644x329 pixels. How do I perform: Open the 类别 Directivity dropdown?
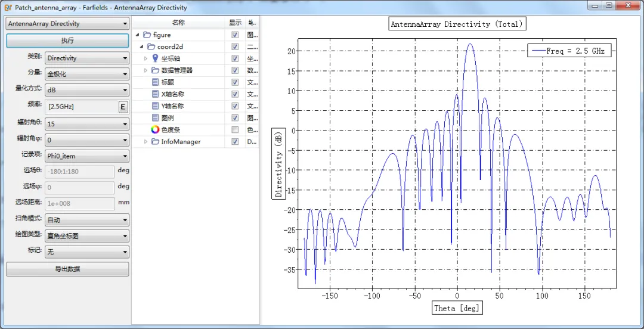(86, 58)
